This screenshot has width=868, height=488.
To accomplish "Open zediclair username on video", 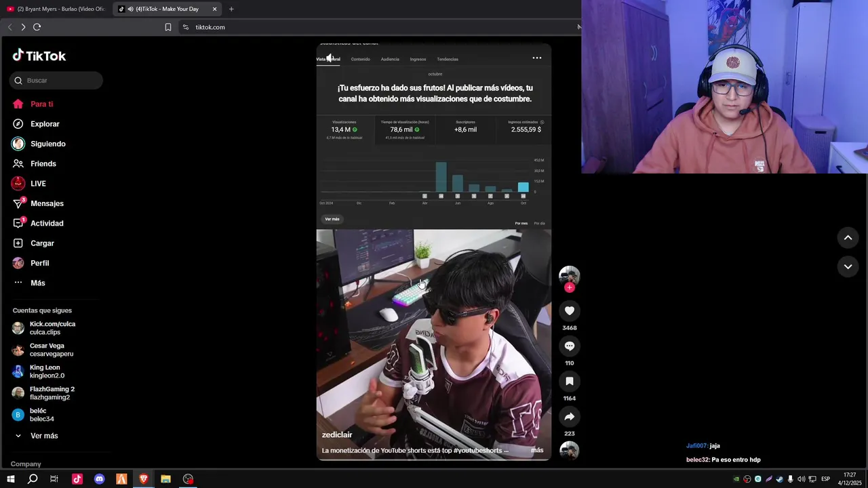I will point(337,435).
